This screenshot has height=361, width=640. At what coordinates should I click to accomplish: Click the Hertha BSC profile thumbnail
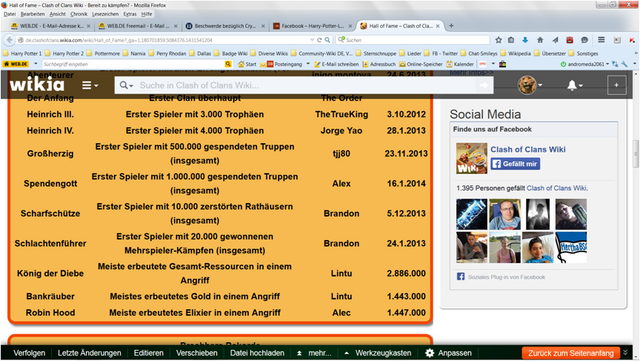(571, 247)
